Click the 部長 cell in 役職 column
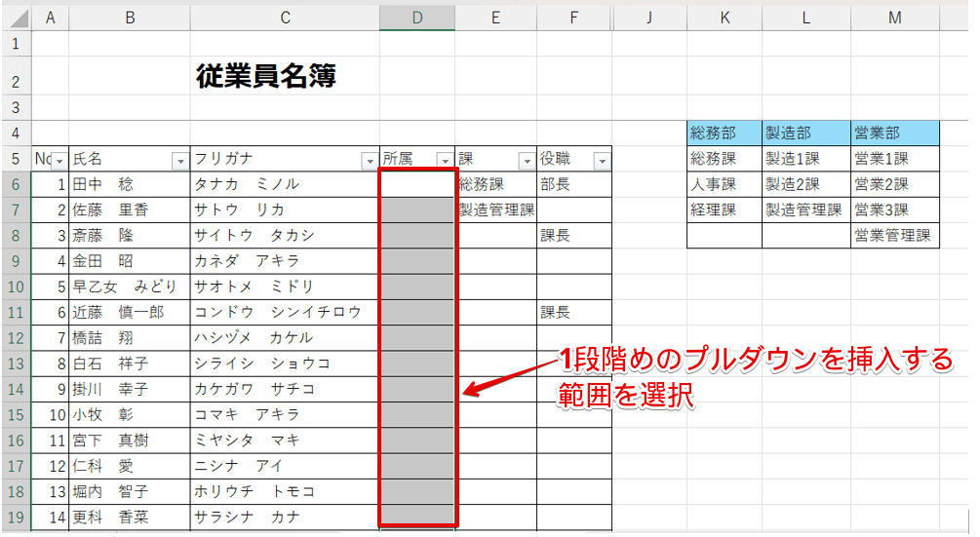This screenshot has width=980, height=537. (574, 184)
